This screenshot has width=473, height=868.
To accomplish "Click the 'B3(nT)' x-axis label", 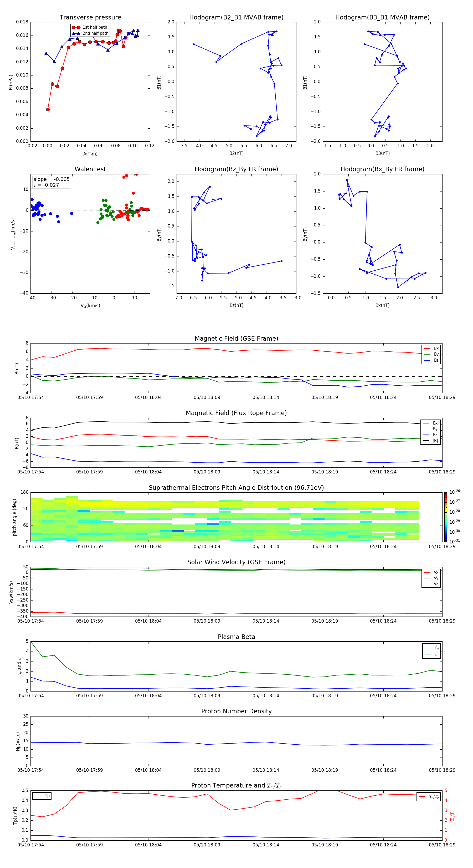I will click(x=382, y=153).
